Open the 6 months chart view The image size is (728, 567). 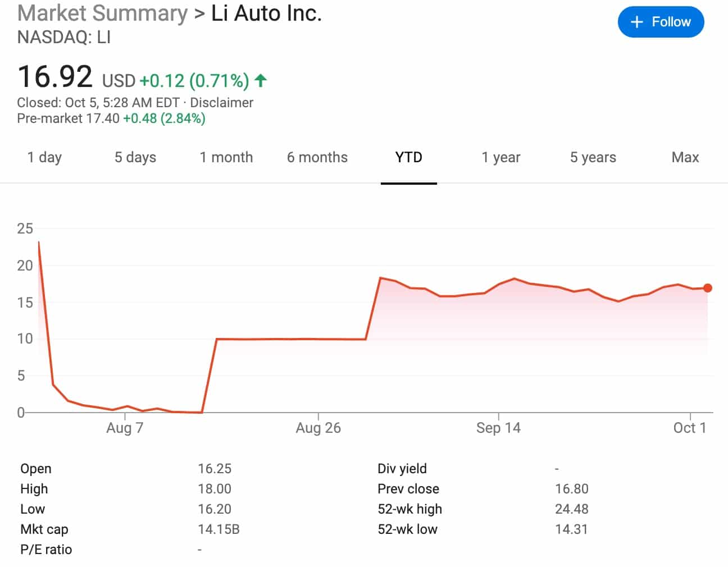317,158
